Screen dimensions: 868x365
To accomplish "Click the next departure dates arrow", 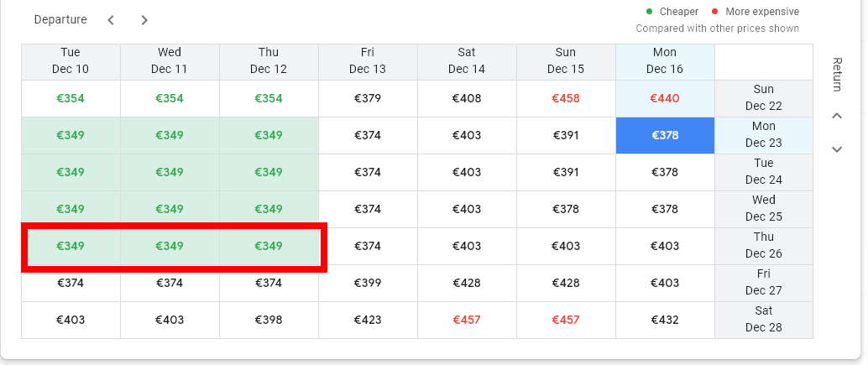I will pos(144,20).
